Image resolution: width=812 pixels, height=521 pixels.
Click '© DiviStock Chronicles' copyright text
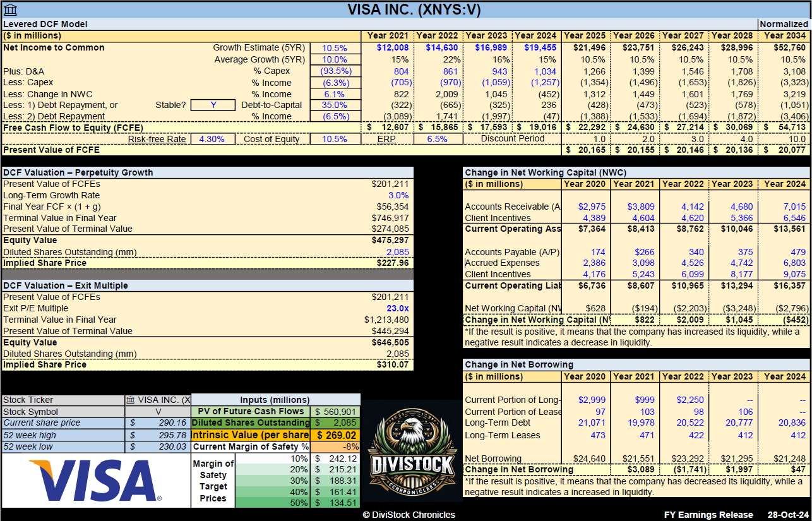pyautogui.click(x=409, y=515)
